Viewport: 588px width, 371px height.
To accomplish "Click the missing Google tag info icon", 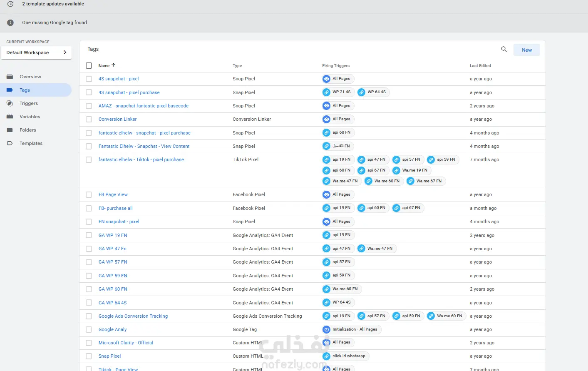I will coord(10,23).
